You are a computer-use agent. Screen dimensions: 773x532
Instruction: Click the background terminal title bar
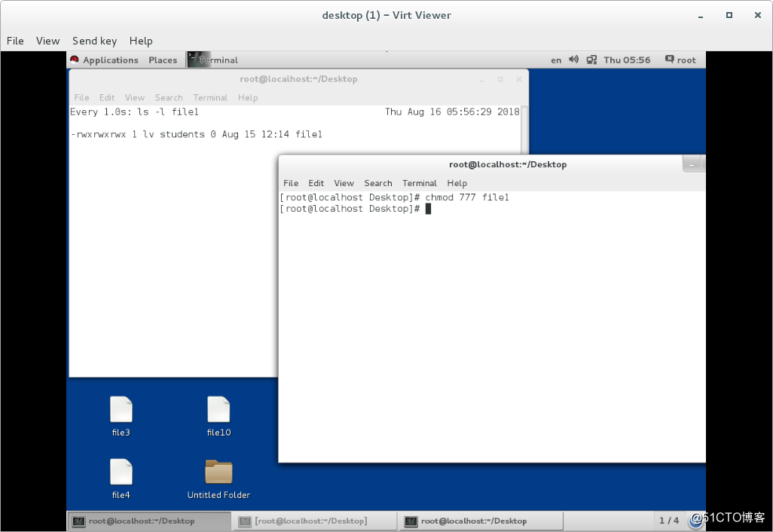299,79
